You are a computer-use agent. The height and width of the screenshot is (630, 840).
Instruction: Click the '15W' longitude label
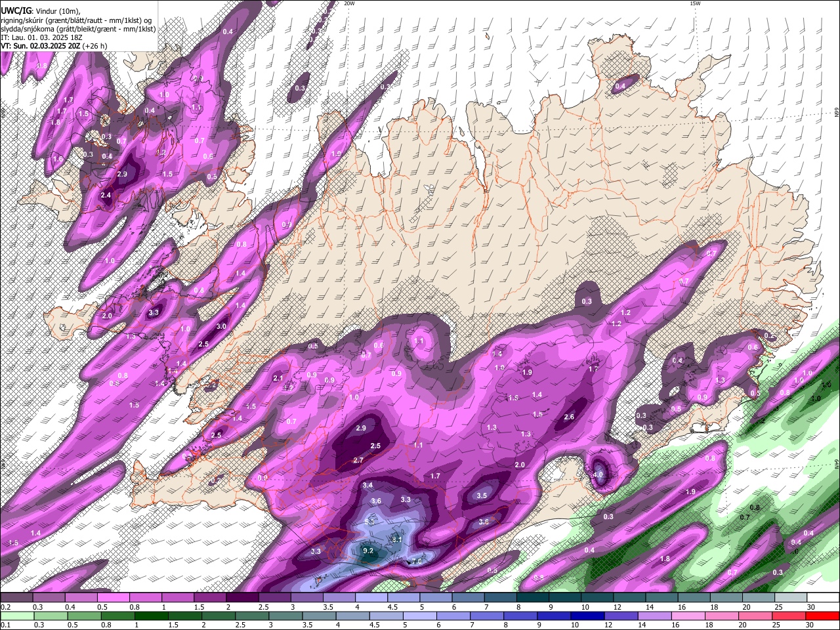point(695,3)
